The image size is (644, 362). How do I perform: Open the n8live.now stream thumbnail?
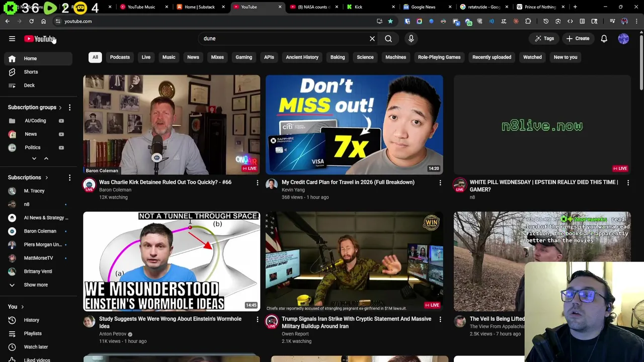click(542, 125)
